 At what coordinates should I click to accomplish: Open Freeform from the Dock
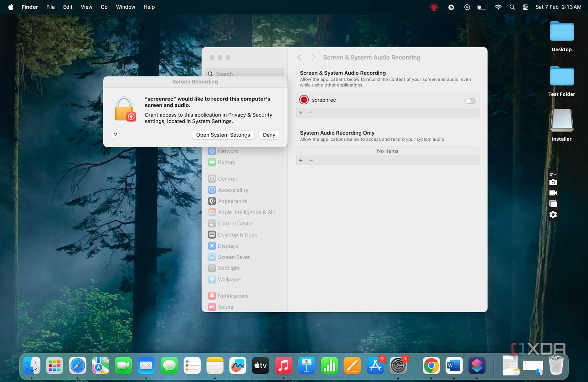point(238,366)
